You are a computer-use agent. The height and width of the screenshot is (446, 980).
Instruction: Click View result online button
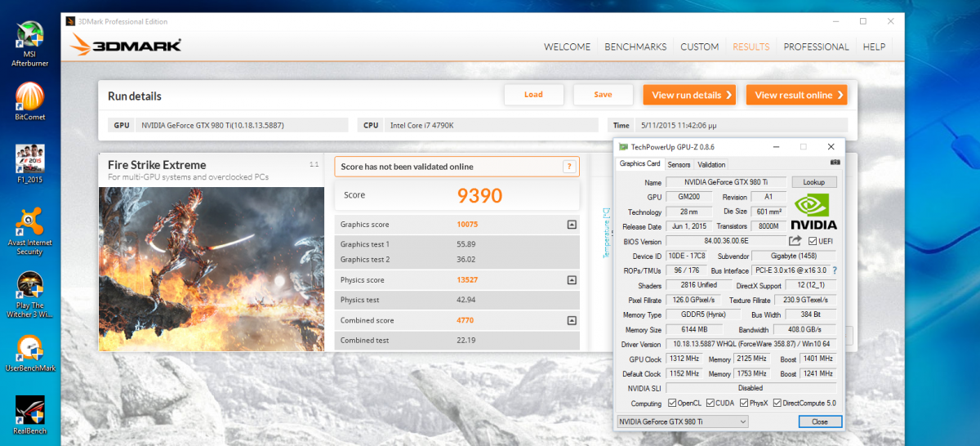click(796, 95)
